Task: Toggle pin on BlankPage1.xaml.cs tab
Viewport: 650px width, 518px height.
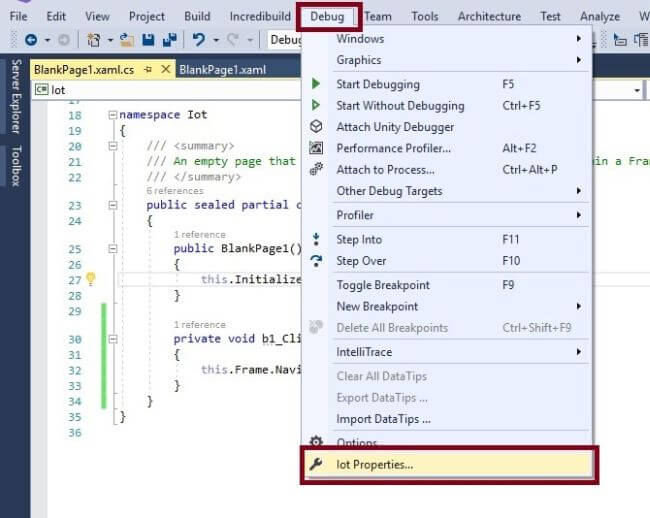Action: (x=148, y=70)
